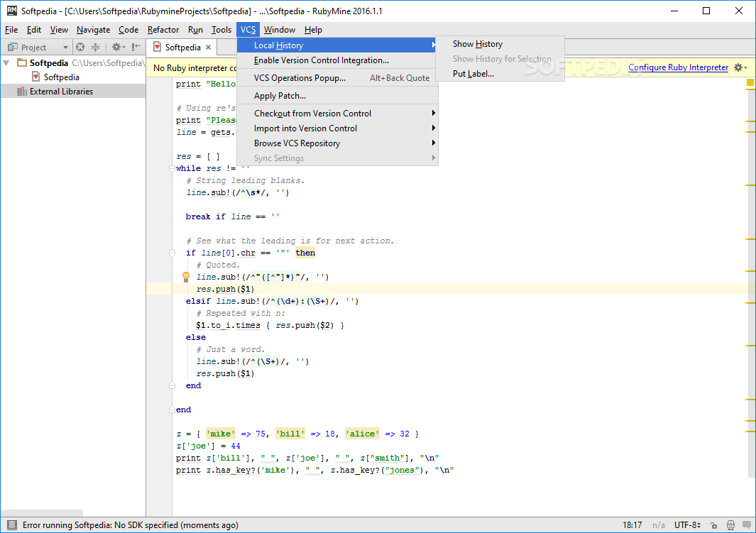756x533 pixels.
Task: Click the Ruby file icon for Softpedia in tree
Action: pos(35,77)
